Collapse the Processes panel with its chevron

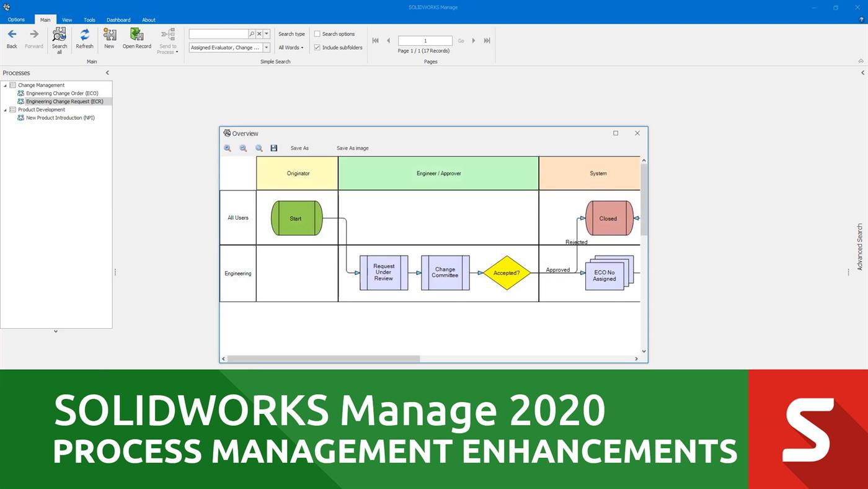(107, 73)
